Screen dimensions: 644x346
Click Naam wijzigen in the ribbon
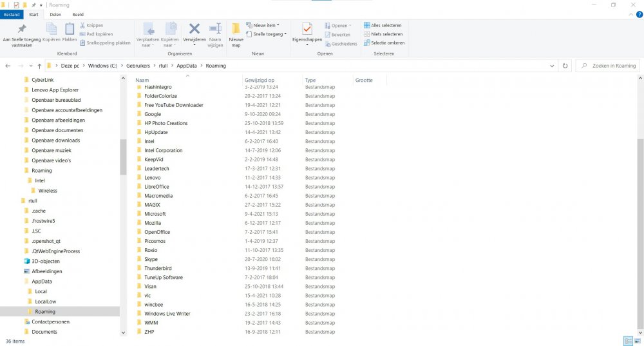tap(215, 34)
